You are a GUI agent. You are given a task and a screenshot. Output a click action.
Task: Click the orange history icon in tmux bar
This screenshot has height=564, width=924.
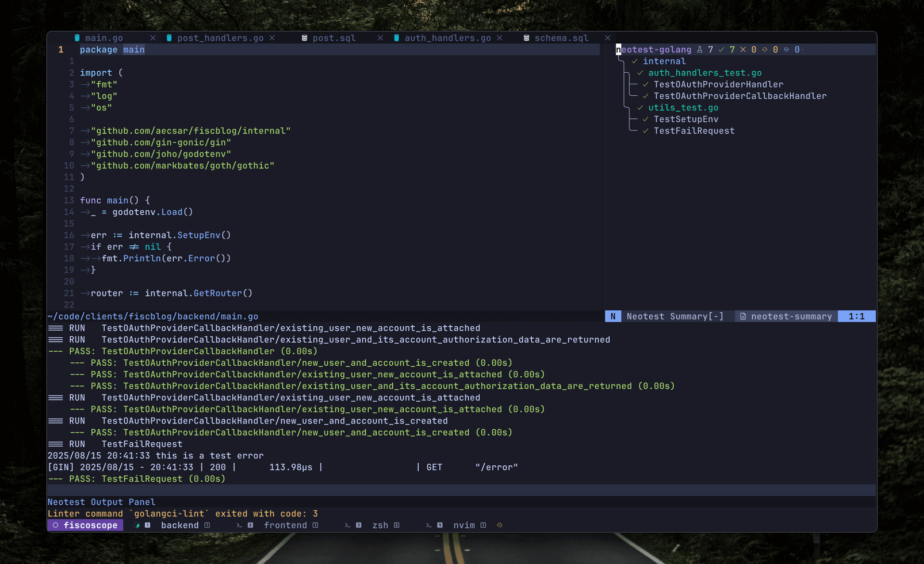pyautogui.click(x=500, y=525)
